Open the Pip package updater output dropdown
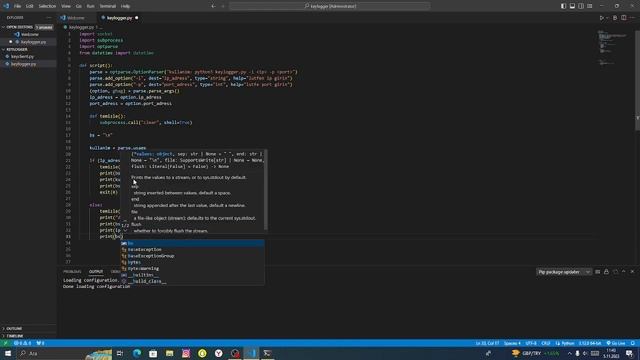 pyautogui.click(x=564, y=272)
